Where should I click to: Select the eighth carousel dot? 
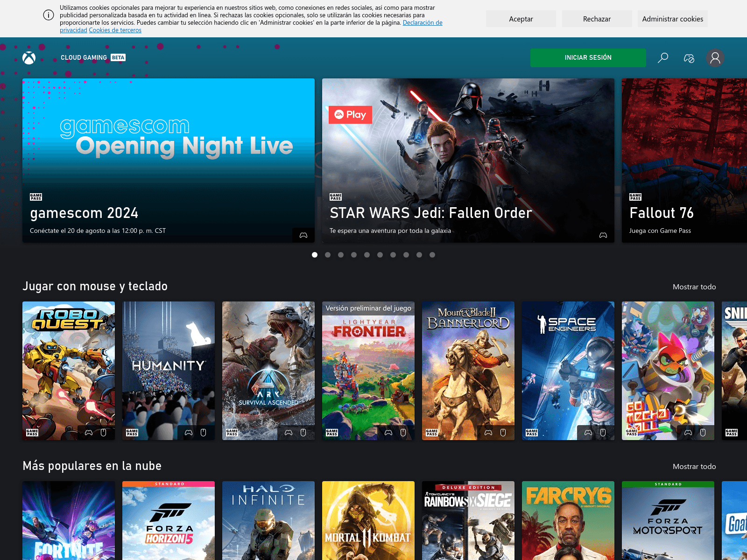click(406, 255)
